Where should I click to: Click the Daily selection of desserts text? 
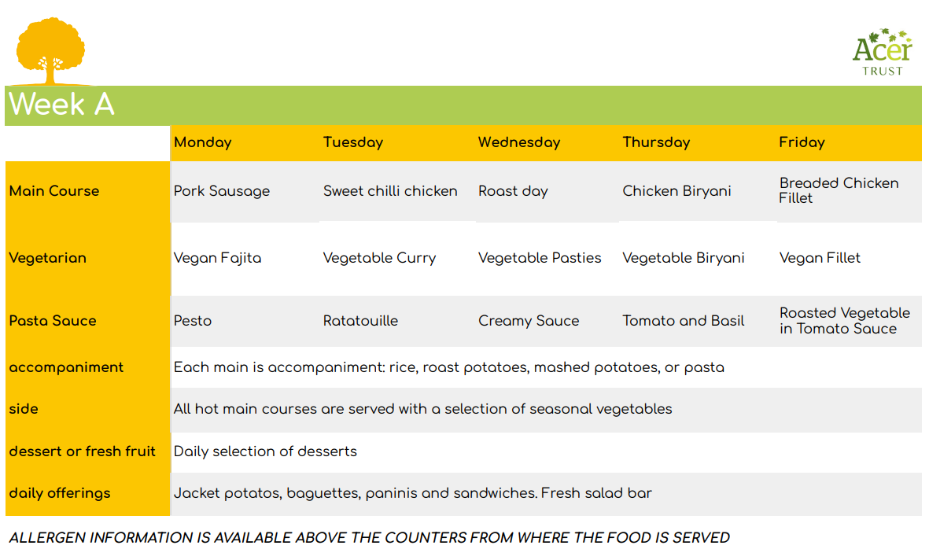pos(265,451)
